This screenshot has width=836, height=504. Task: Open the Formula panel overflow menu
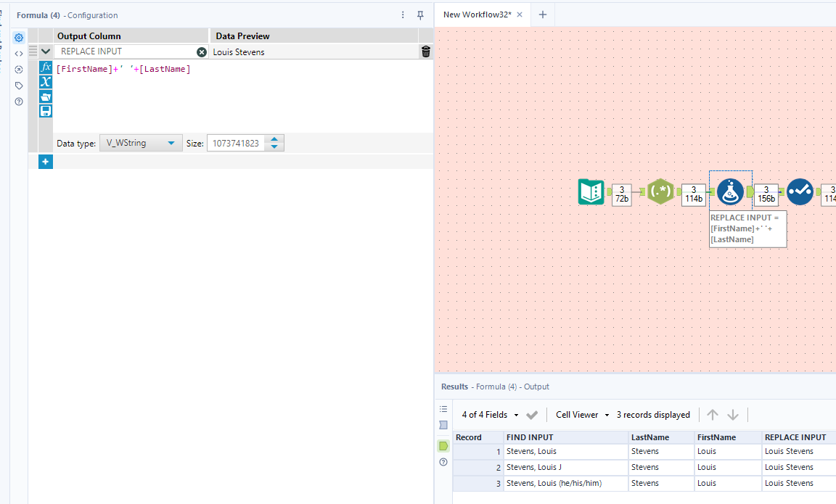pos(403,15)
